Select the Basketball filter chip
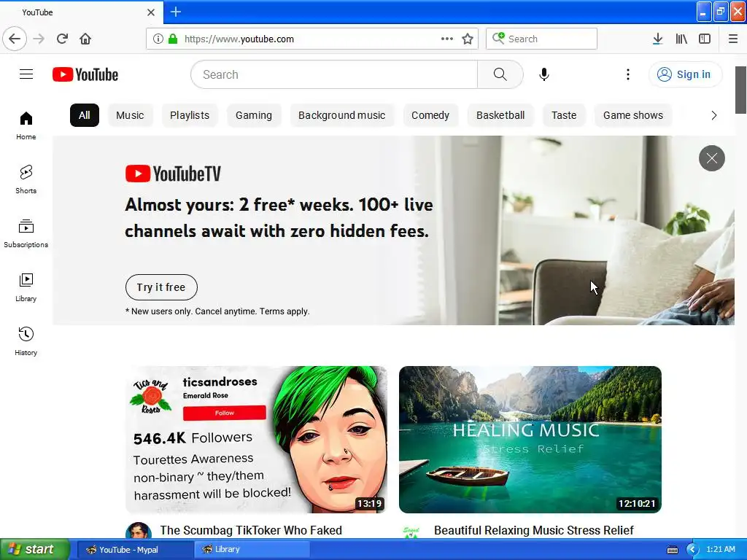 pyautogui.click(x=500, y=115)
